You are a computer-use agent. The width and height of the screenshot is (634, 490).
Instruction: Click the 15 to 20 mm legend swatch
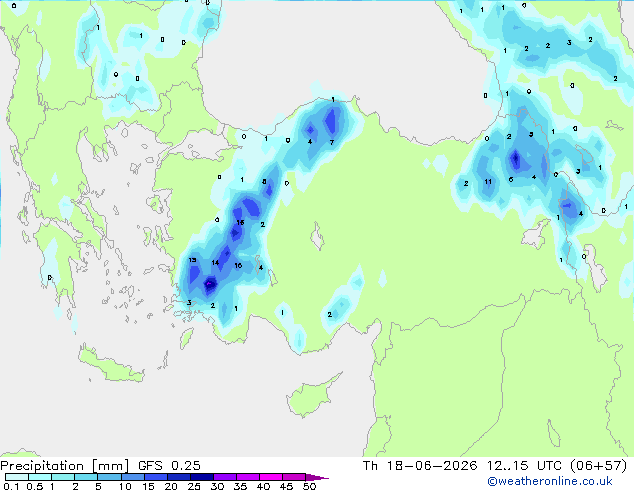[156, 477]
